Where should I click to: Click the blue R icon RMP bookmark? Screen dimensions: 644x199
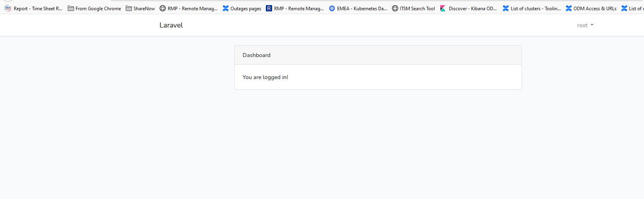coord(269,8)
